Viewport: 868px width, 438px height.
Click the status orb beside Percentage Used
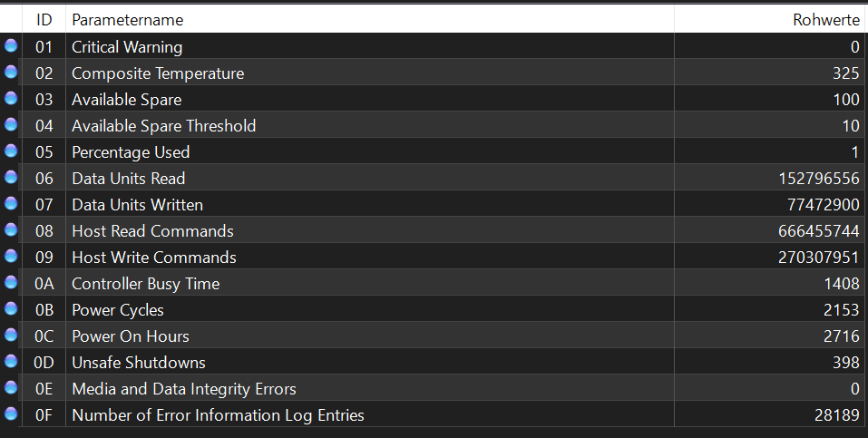[11, 151]
